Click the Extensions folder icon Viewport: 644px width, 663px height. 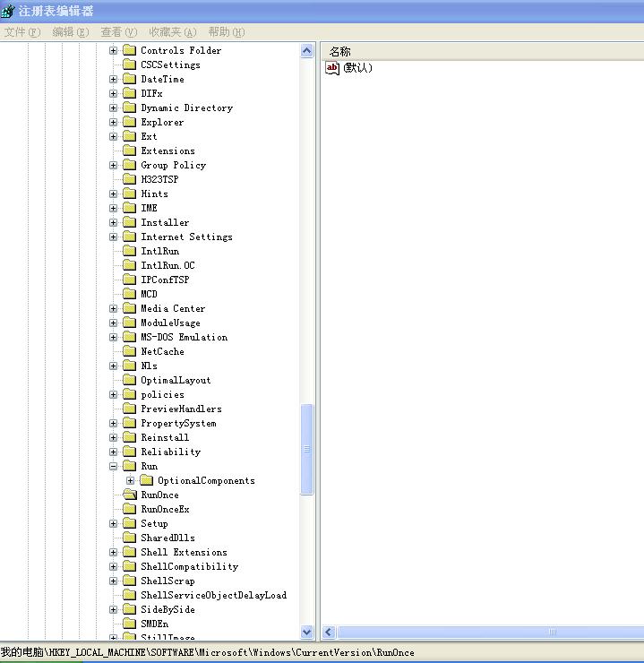pyautogui.click(x=129, y=151)
